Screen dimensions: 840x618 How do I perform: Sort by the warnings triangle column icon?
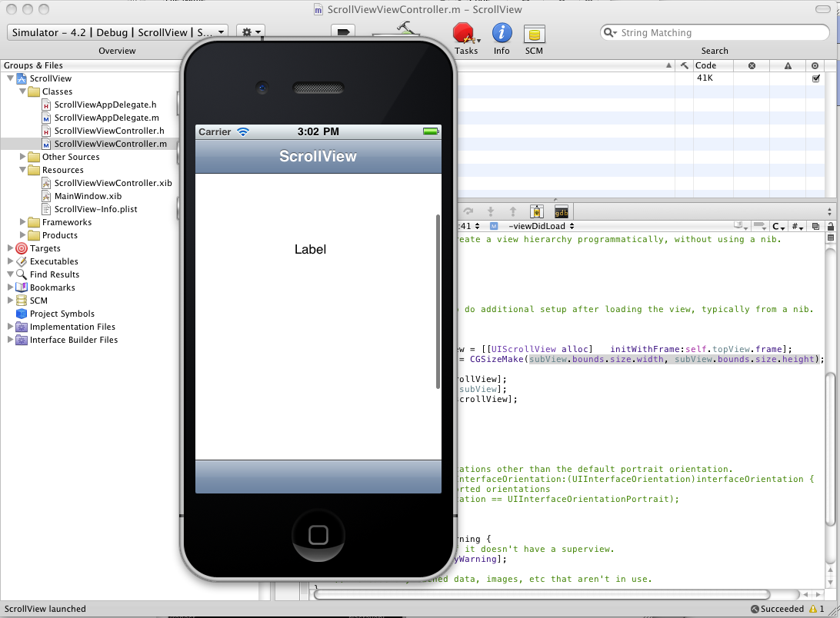pyautogui.click(x=788, y=65)
